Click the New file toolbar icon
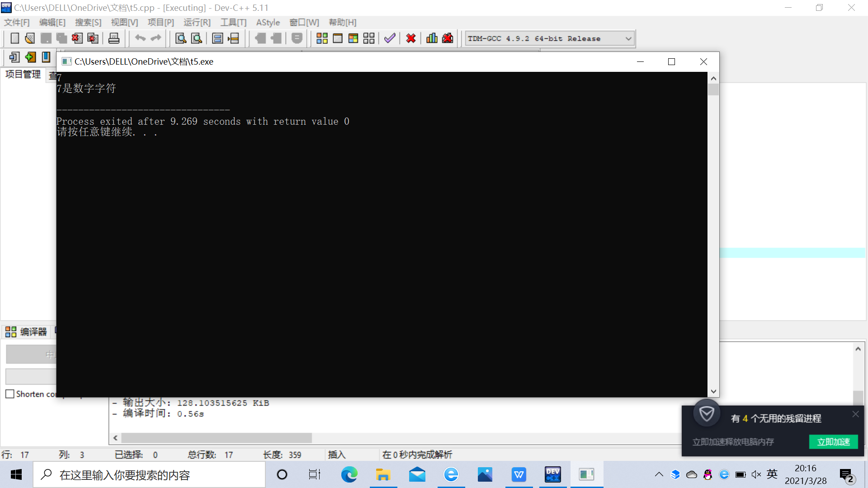Viewport: 868px width, 488px height. 14,38
